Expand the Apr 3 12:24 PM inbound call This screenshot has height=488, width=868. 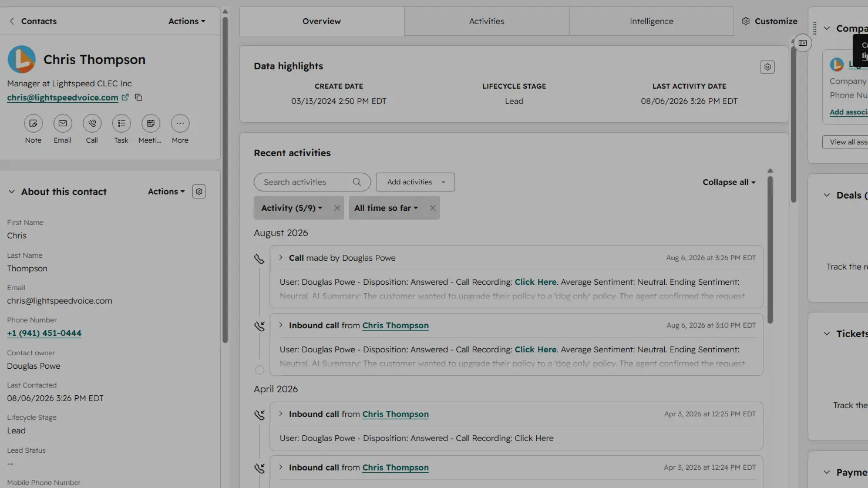tap(281, 467)
